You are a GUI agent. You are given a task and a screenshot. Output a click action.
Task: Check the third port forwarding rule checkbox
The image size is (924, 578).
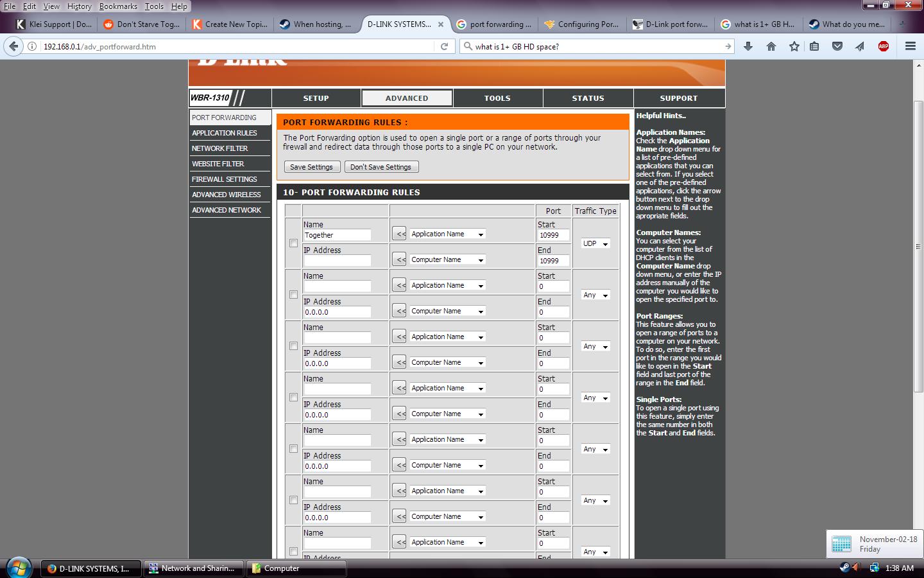point(293,346)
